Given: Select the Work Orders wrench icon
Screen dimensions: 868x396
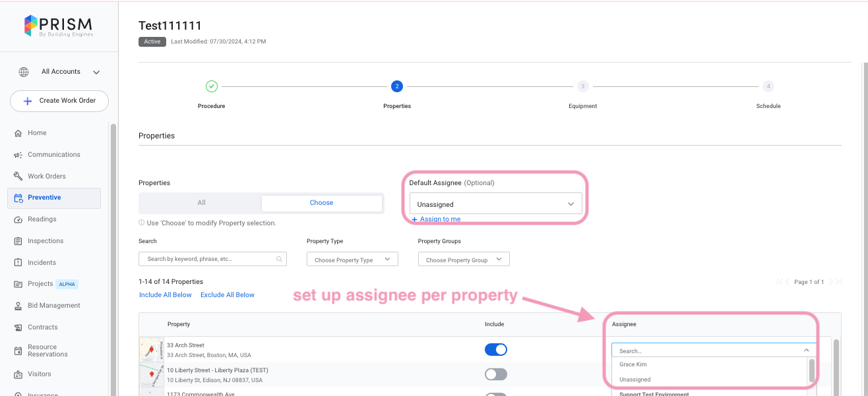Looking at the screenshot, I should 18,177.
